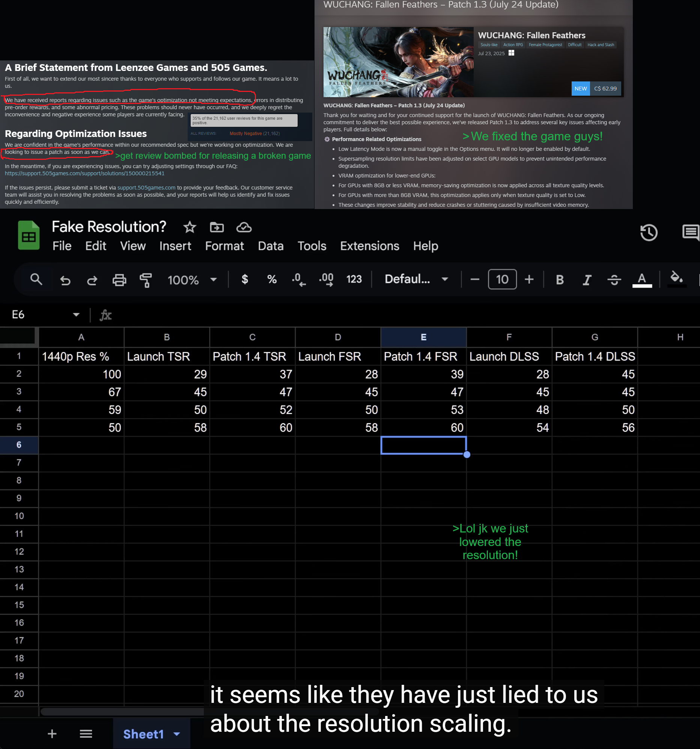700x749 pixels.
Task: Add a new sheet with plus icon
Action: (x=52, y=734)
